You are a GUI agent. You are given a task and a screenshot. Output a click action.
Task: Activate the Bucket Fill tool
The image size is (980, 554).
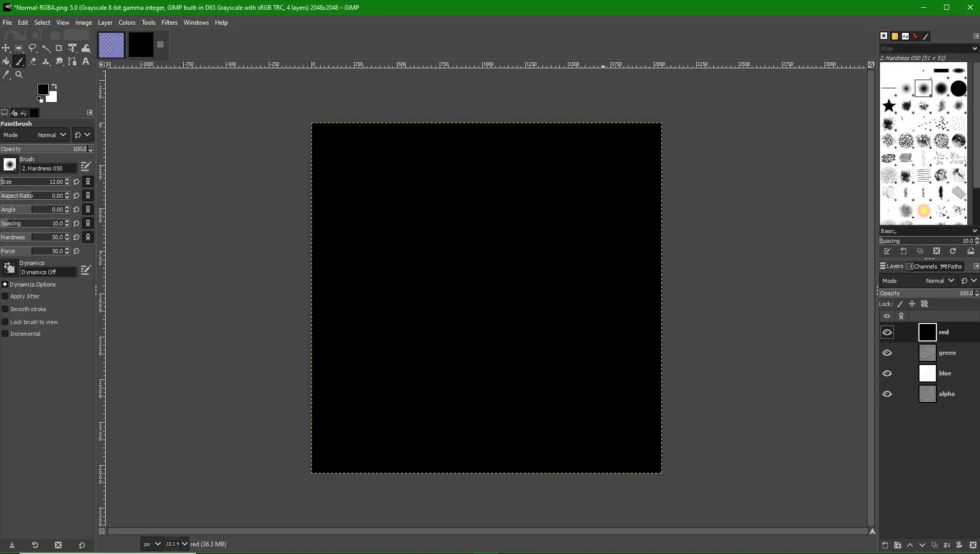click(6, 62)
